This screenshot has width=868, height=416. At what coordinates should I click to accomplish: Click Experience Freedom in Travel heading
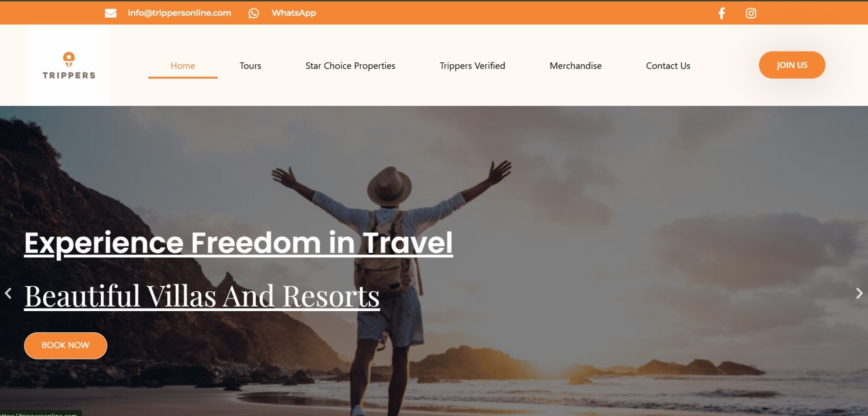point(239,243)
